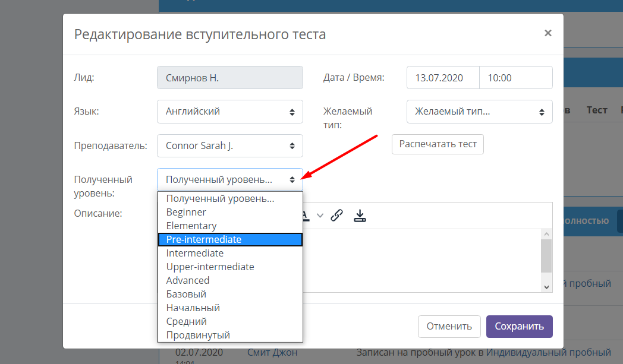Screen dimensions: 623x364
Task: Close the edit entrance test dialog
Action: 548,33
